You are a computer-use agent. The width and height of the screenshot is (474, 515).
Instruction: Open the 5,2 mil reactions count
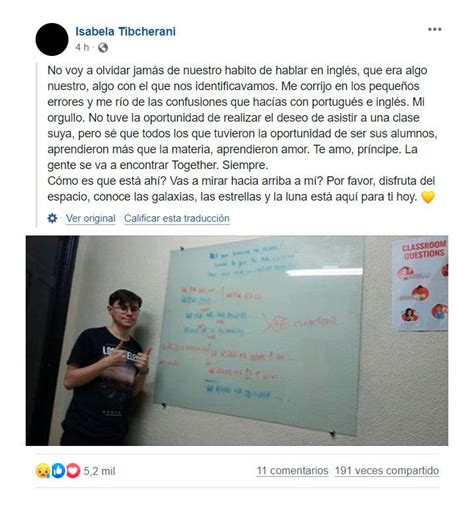99,471
